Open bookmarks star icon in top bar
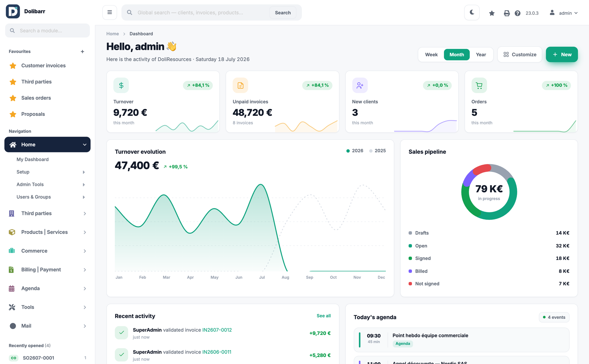 [x=492, y=13]
